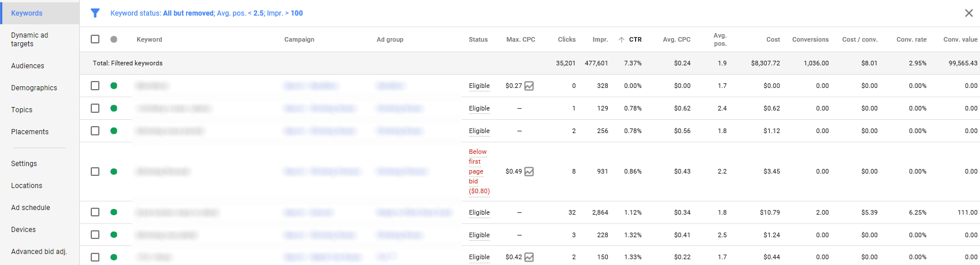Select the checkbox for the 2,864 impressions row
Image resolution: width=980 pixels, height=265 pixels.
pos(95,212)
